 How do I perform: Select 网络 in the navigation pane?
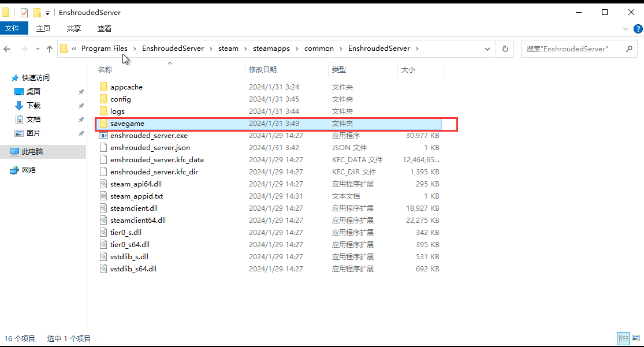click(28, 170)
